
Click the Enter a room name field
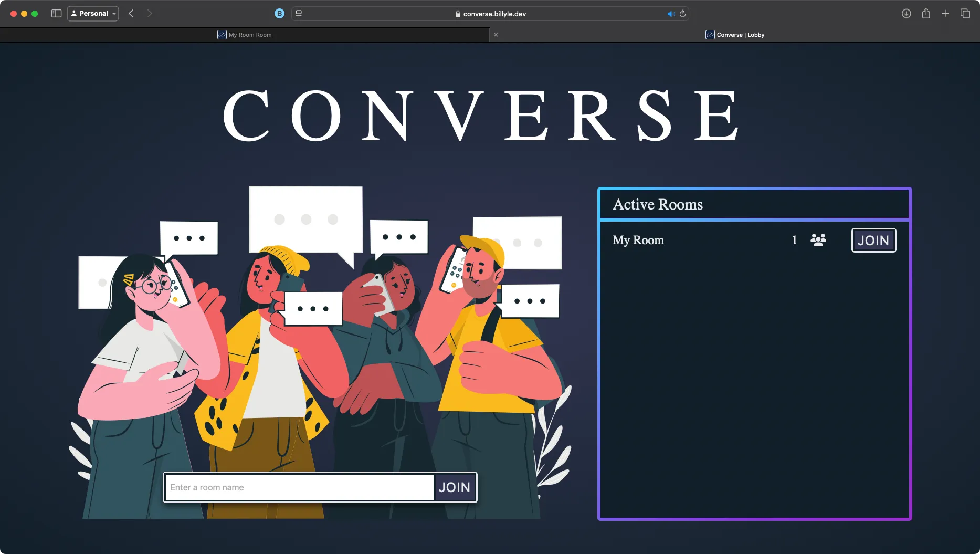click(x=299, y=487)
